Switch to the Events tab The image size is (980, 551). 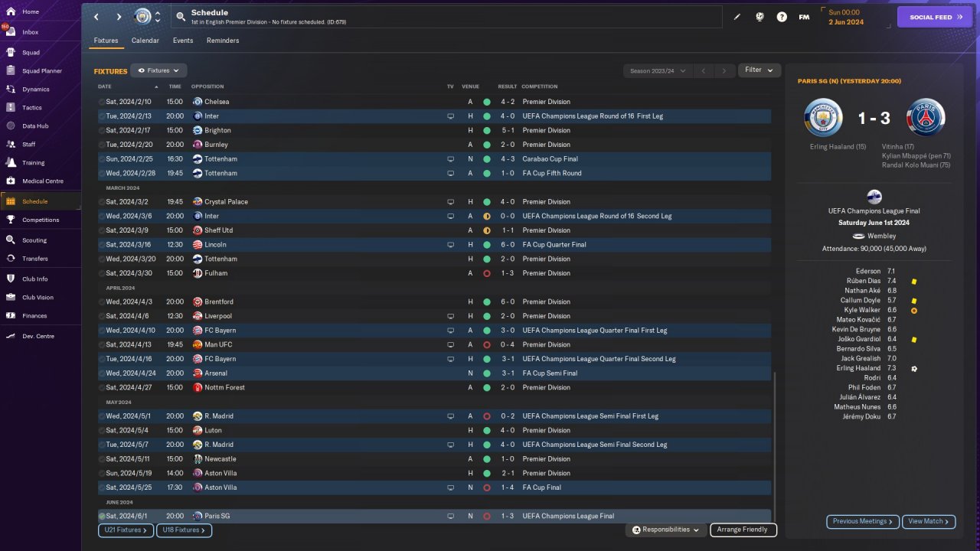(x=183, y=41)
